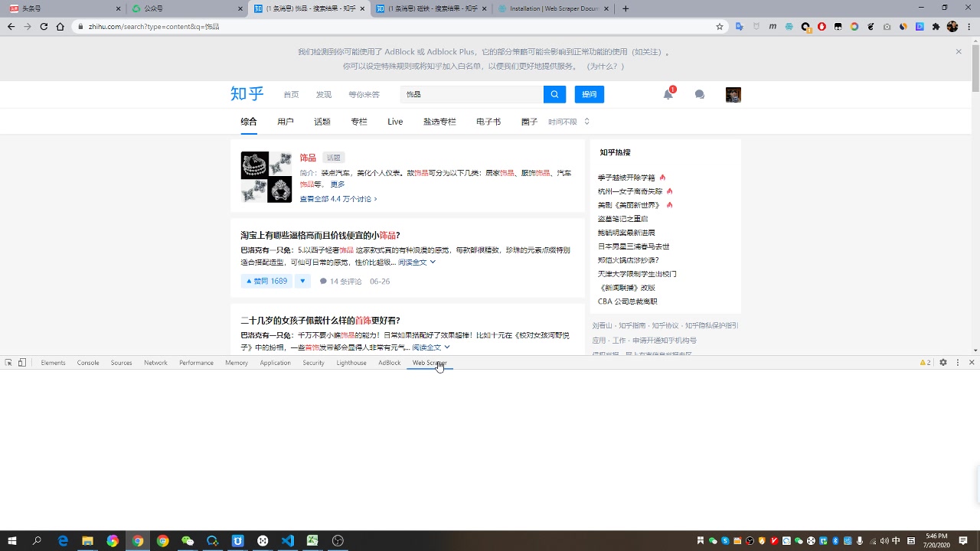Select the 综合 search results tab

tap(249, 122)
